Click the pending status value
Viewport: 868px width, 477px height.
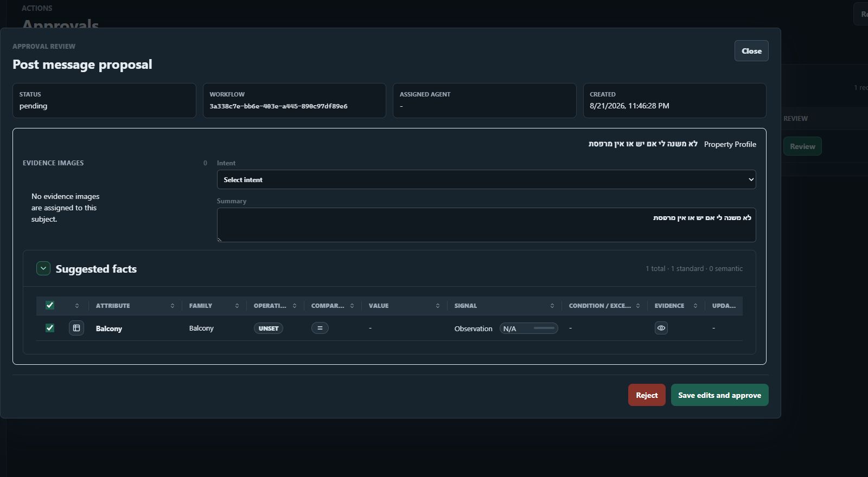pyautogui.click(x=33, y=106)
